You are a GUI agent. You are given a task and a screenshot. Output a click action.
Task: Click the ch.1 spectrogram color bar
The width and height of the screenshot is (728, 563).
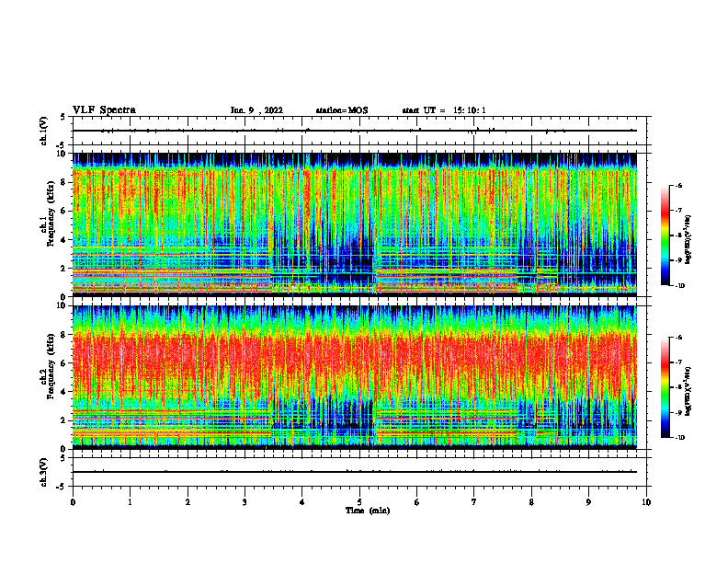tap(665, 236)
